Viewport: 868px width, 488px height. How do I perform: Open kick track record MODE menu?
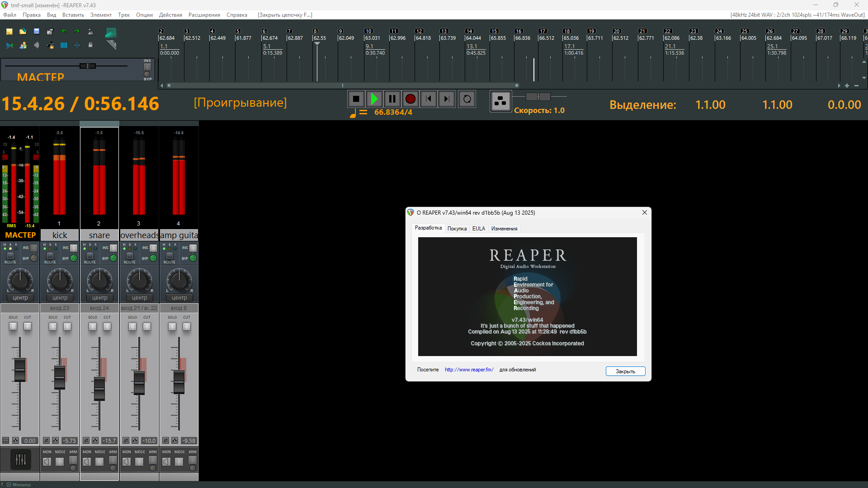60,461
